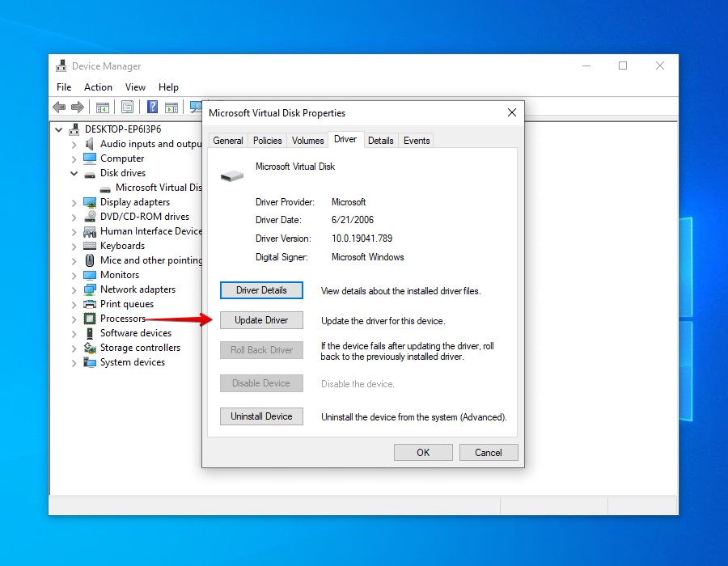Select the Mice and other pointing devices icon
Image resolution: width=728 pixels, height=566 pixels.
click(x=90, y=260)
